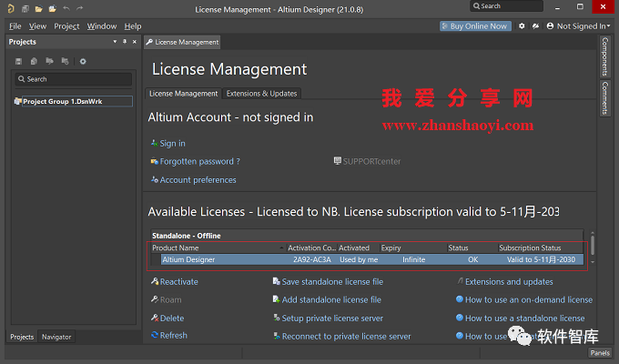Screen dimensions: 619x364
Task: Select the License Management document tab
Action: (182, 42)
